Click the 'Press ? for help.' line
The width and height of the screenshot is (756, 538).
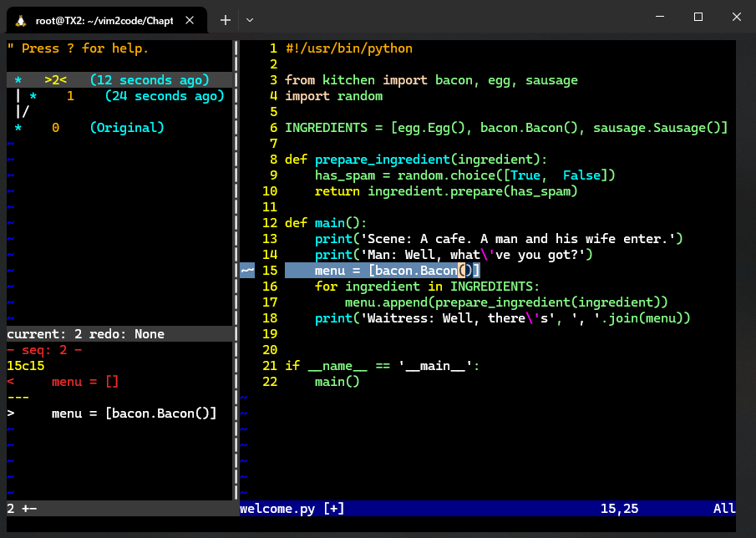click(x=78, y=48)
